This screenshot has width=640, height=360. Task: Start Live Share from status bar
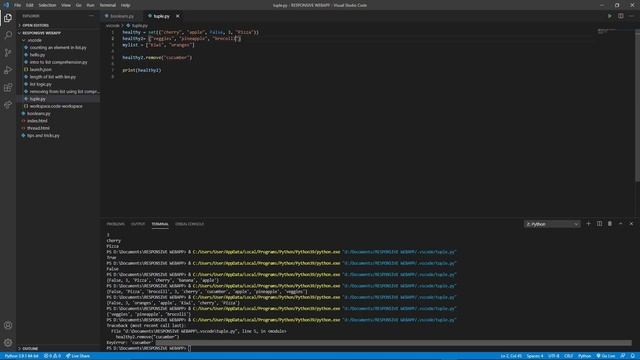78,356
